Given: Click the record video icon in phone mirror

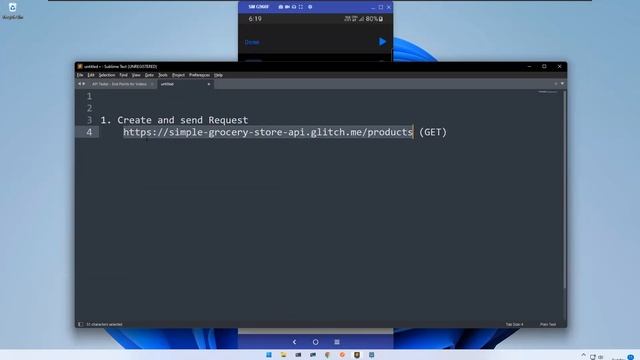Looking at the screenshot, I should point(287,7).
